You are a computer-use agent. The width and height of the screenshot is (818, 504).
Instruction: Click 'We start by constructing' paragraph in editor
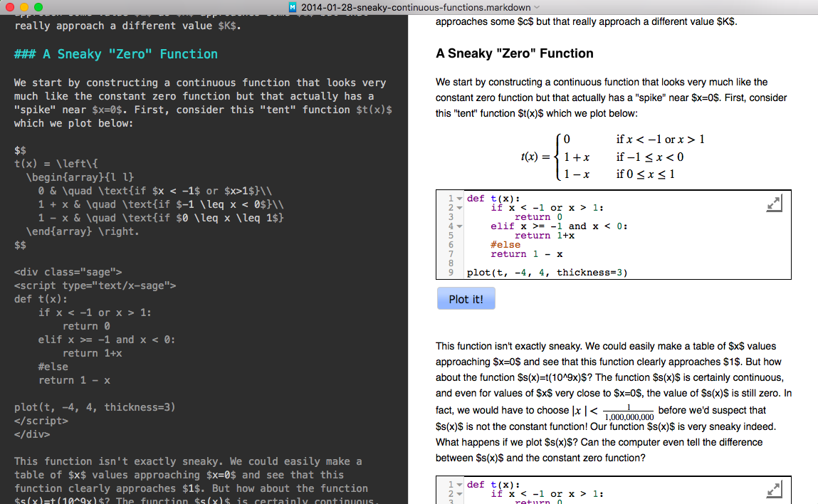click(x=203, y=103)
